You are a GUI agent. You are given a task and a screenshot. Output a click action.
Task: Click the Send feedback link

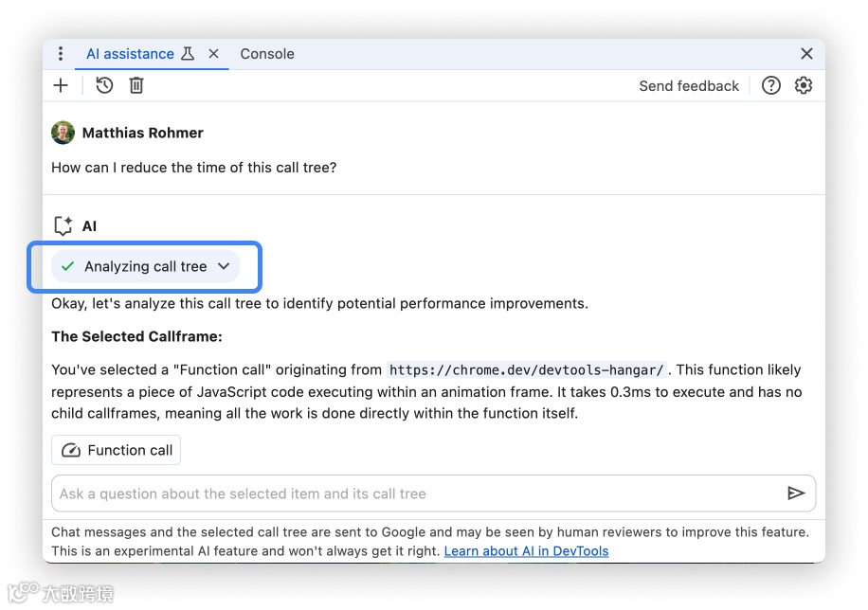[x=689, y=86]
